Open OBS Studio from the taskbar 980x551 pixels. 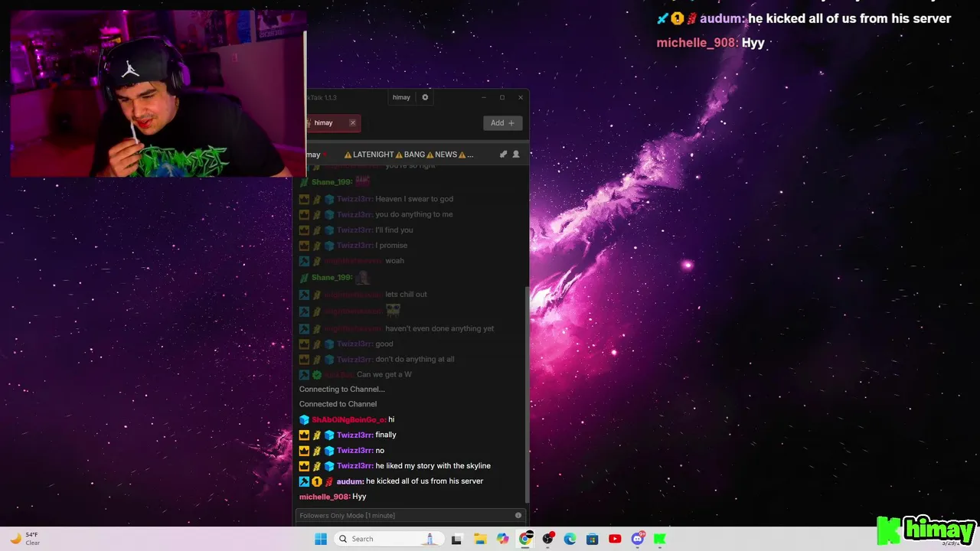pos(548,539)
